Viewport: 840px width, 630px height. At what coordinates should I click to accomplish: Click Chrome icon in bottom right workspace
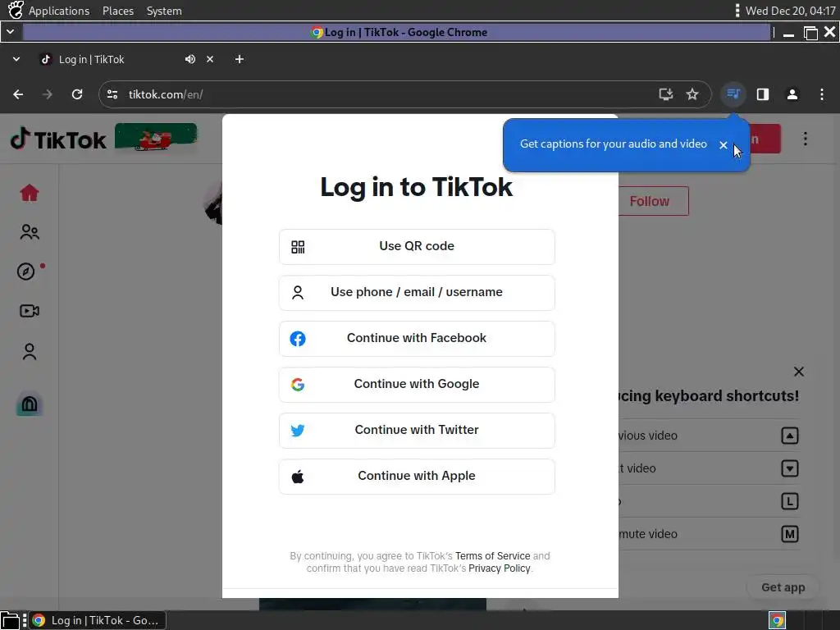[778, 620]
